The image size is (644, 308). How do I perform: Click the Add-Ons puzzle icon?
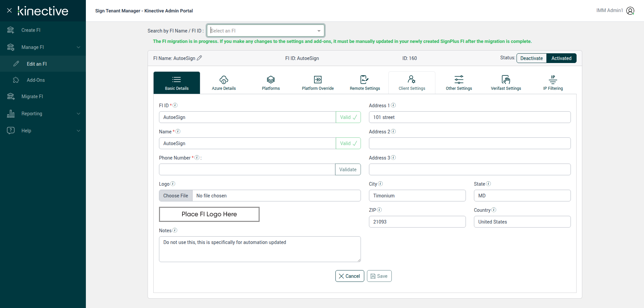click(x=16, y=80)
